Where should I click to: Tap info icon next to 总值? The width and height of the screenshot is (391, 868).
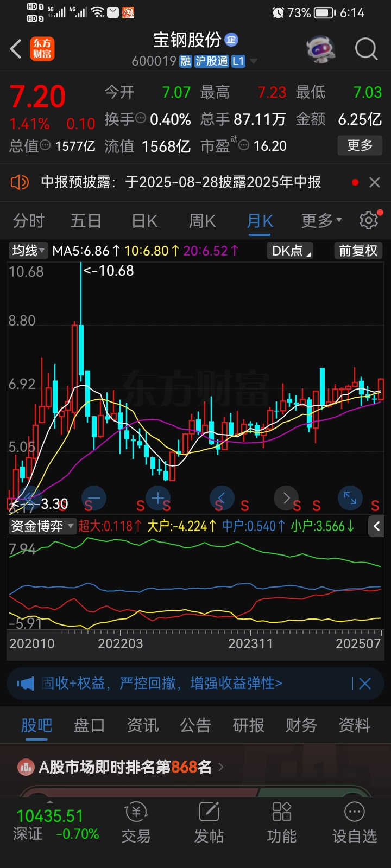pos(46,145)
